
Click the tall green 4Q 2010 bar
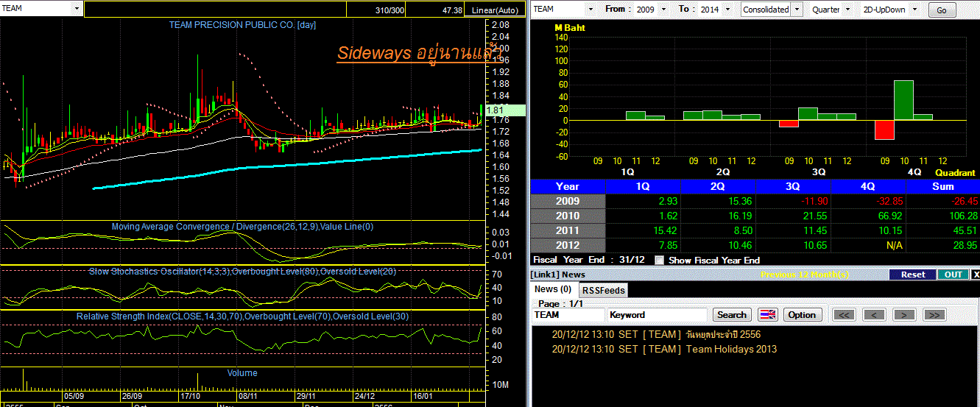[903, 100]
